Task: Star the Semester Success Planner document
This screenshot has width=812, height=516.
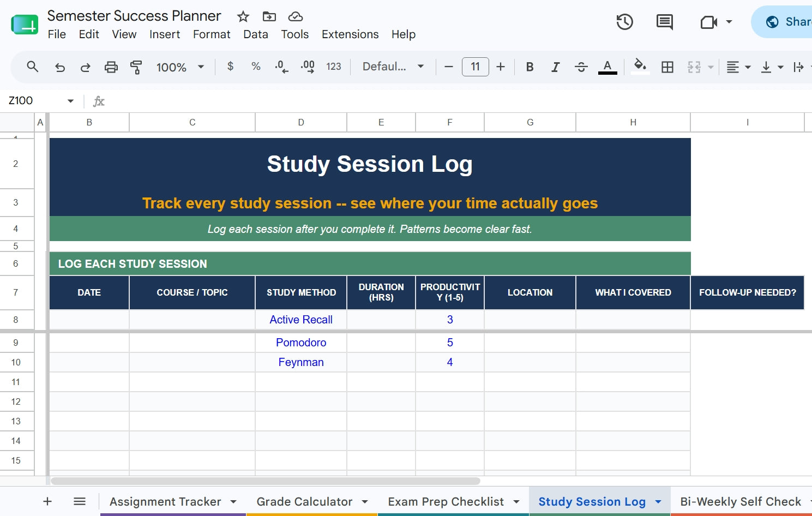Action: pos(243,16)
